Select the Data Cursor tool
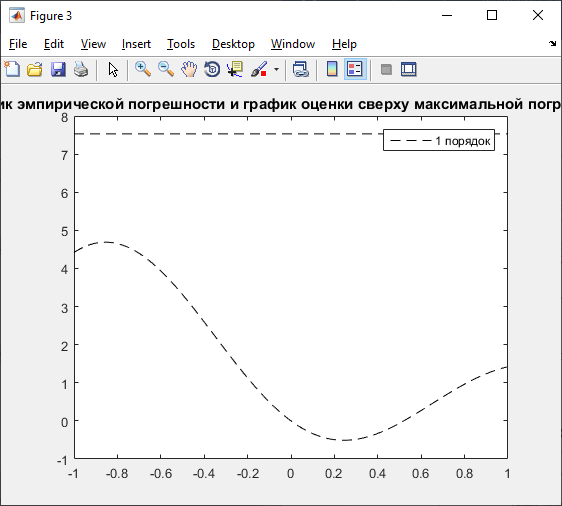The width and height of the screenshot is (562, 506). 235,69
